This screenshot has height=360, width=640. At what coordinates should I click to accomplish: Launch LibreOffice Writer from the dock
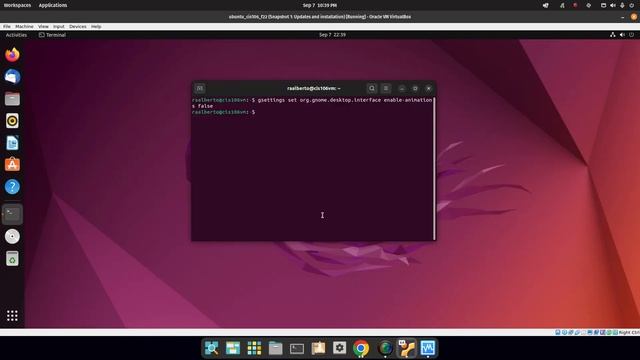12,143
